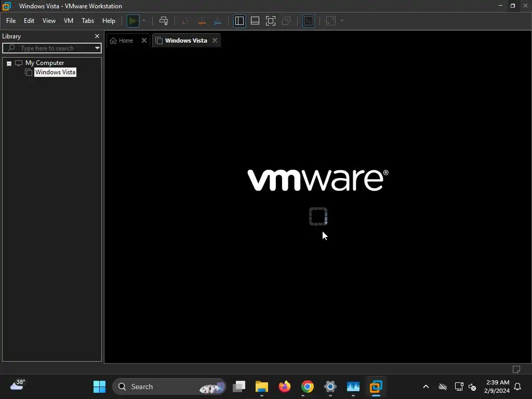Click the network tray icon
Image resolution: width=532 pixels, height=399 pixels.
point(459,387)
